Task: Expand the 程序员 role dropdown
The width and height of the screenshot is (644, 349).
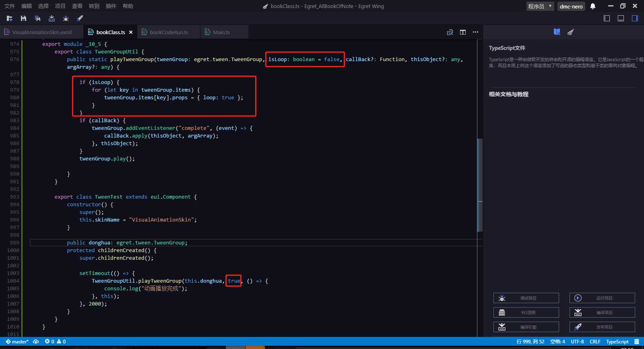Action: [x=540, y=6]
